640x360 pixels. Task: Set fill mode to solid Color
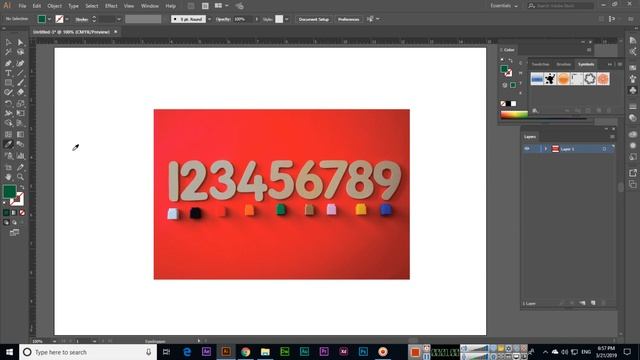coord(6,213)
